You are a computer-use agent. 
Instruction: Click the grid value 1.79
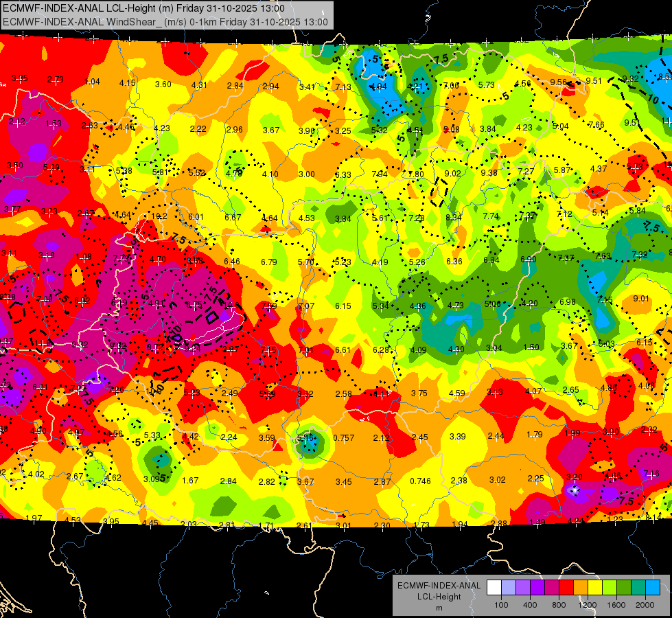pos(535,435)
